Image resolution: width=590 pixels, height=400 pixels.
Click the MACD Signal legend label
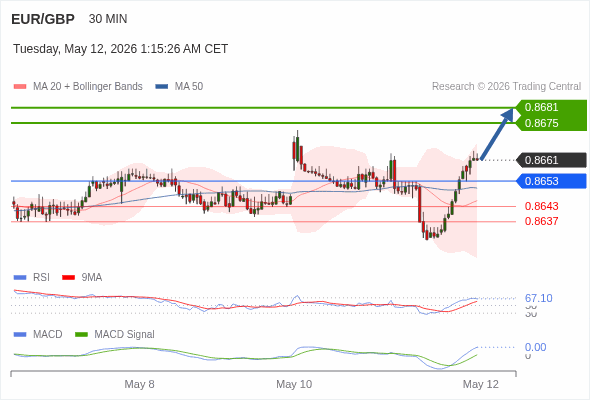(x=125, y=335)
